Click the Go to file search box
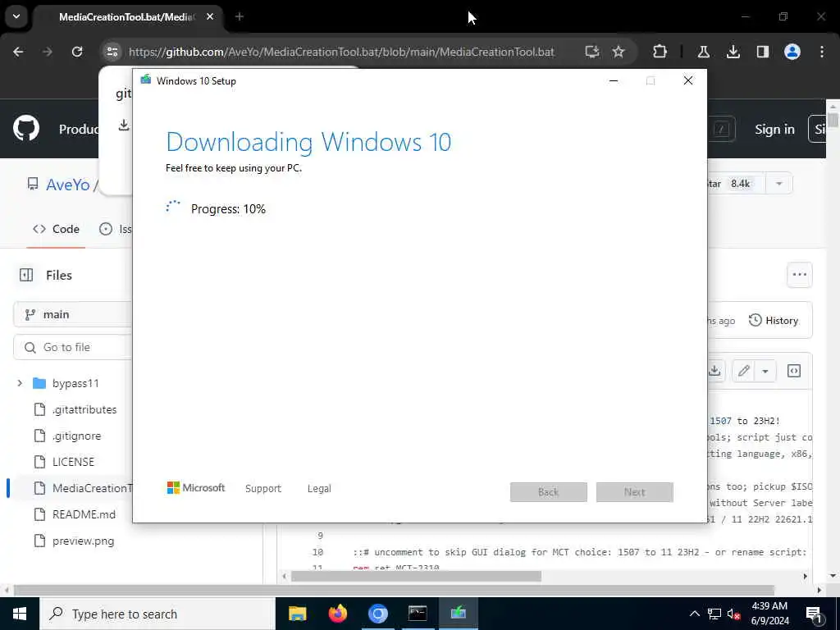 [72, 347]
